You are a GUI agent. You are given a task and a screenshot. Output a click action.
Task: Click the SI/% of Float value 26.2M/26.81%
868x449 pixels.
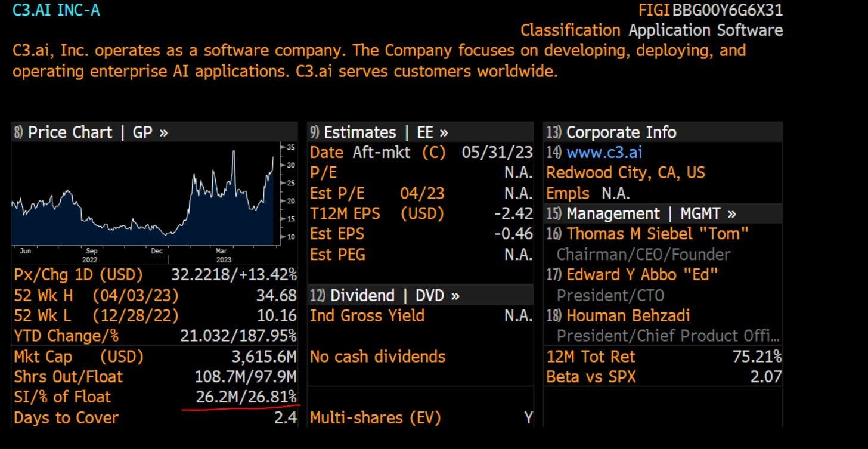246,397
